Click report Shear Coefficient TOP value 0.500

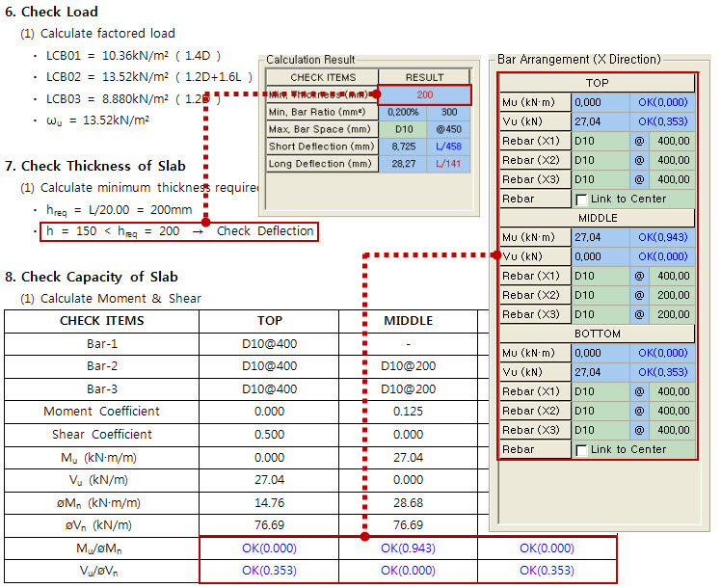coord(270,435)
